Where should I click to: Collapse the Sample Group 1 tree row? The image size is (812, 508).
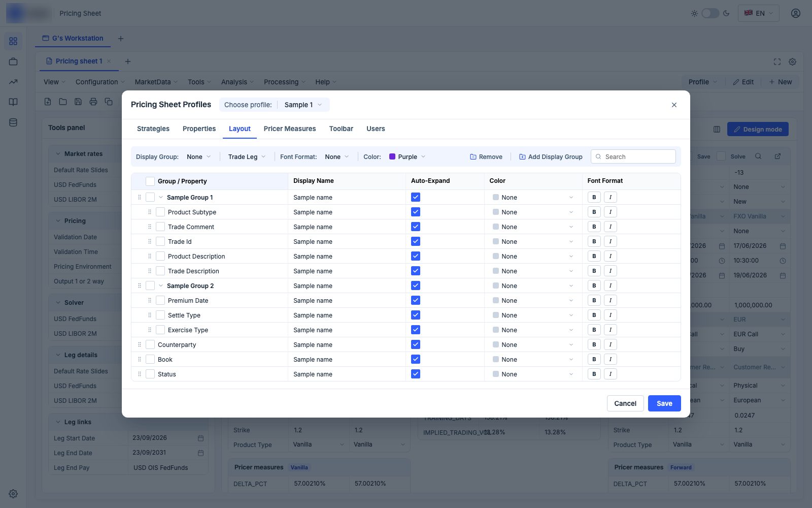(161, 197)
